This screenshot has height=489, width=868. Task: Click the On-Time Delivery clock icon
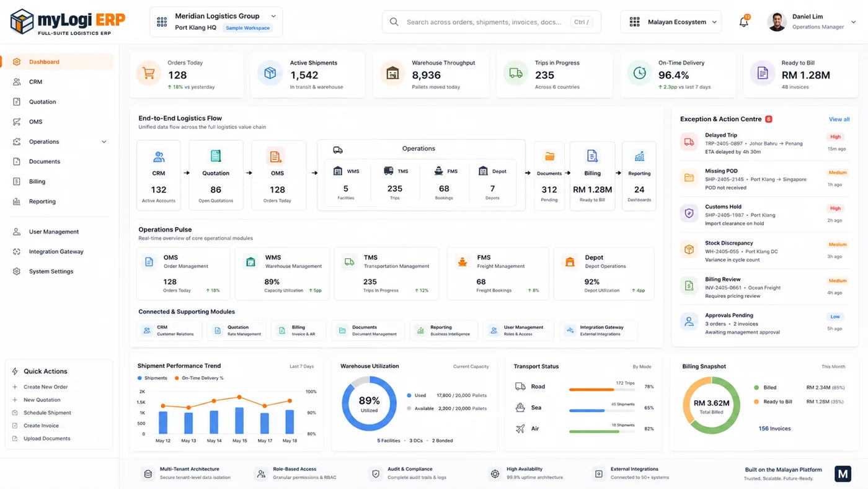coord(639,73)
